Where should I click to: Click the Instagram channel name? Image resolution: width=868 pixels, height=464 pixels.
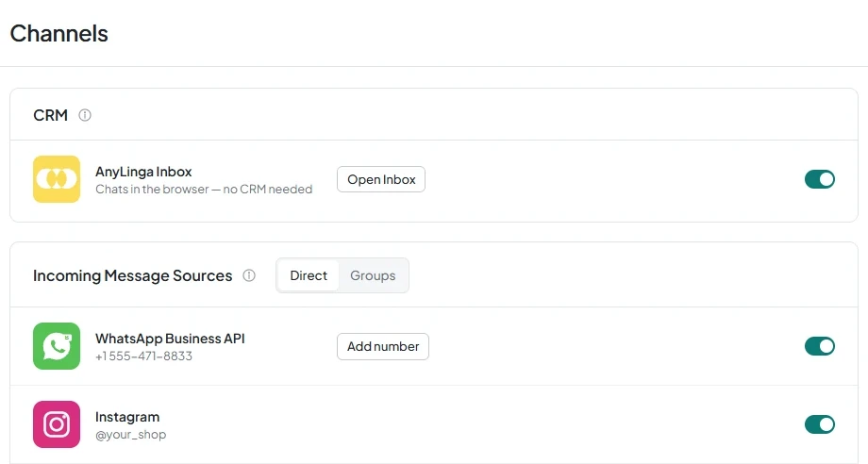tap(127, 417)
